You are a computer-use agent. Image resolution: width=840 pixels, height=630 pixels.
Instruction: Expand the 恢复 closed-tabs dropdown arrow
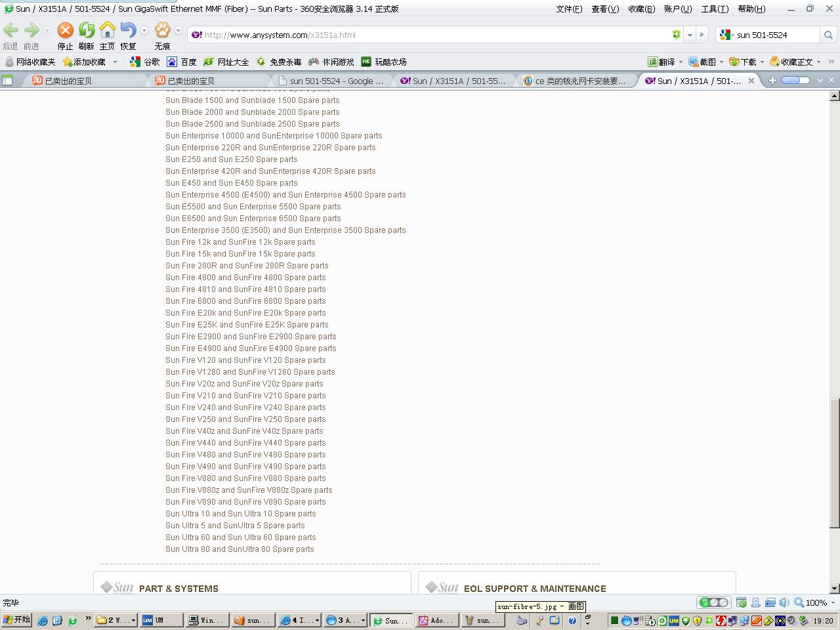pyautogui.click(x=144, y=30)
